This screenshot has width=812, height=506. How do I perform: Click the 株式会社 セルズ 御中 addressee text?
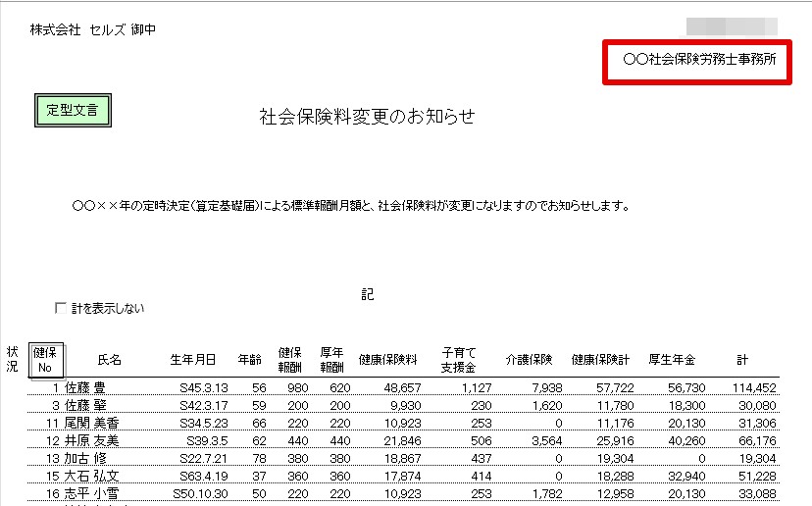(93, 30)
